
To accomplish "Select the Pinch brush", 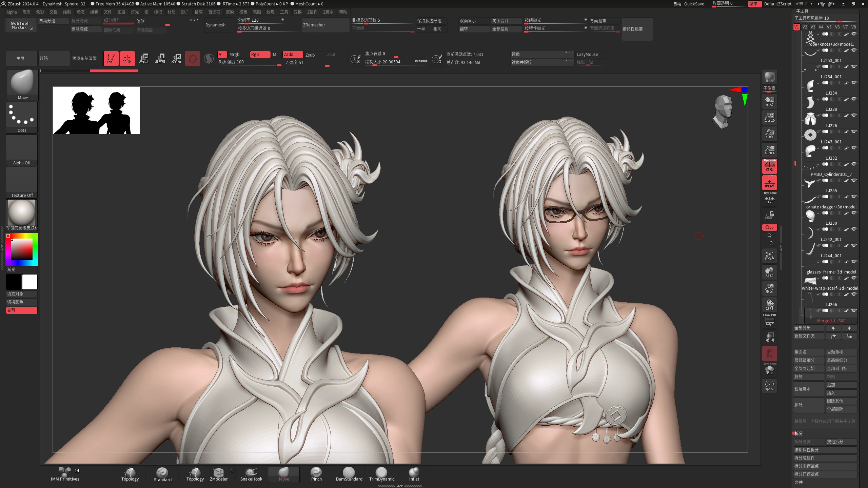I will tap(316, 474).
